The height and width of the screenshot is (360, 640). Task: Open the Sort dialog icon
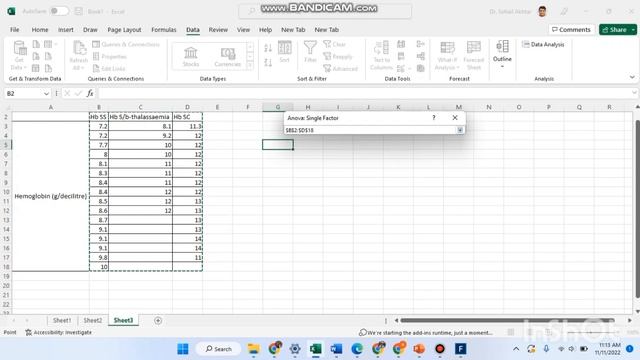[x=284, y=52]
